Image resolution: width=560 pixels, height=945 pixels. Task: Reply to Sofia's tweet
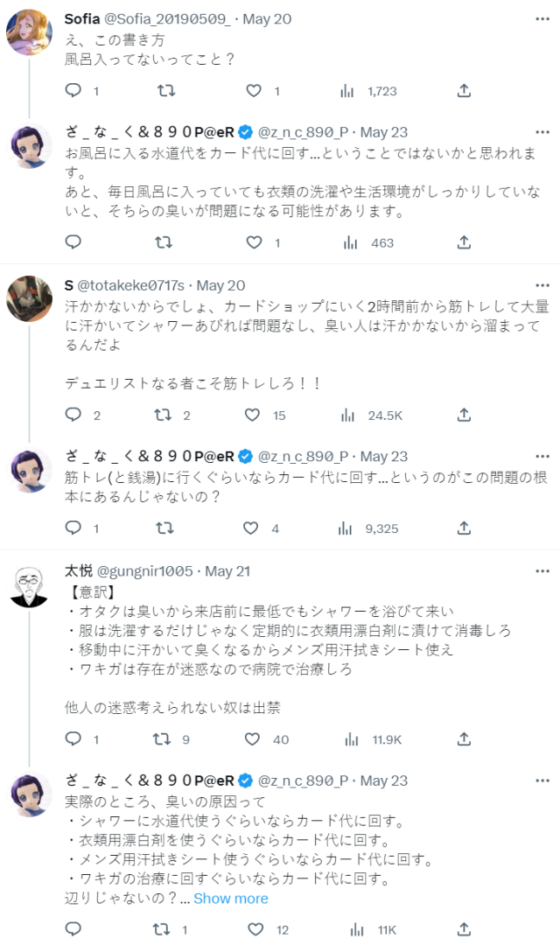73,90
